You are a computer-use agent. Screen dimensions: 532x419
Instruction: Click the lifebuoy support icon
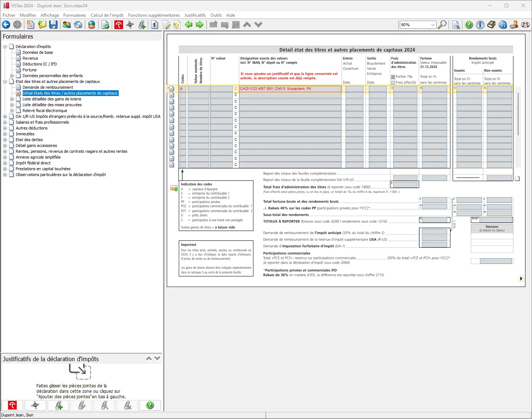(x=525, y=25)
